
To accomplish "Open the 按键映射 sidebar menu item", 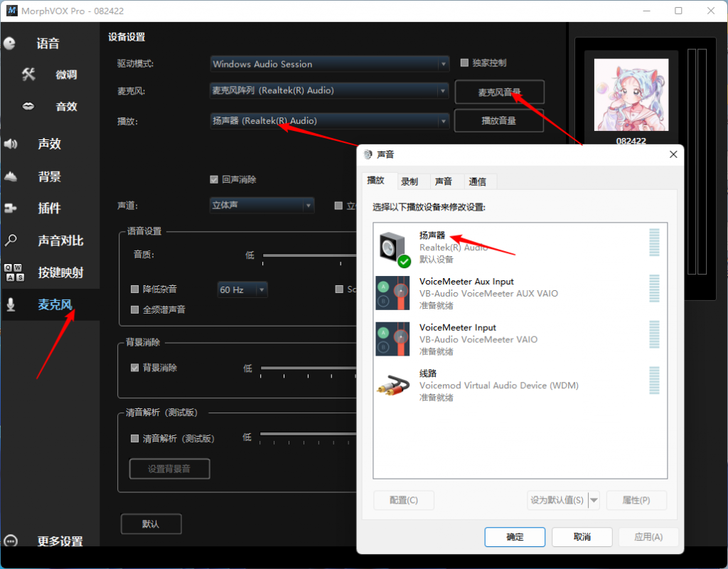I will tap(60, 272).
